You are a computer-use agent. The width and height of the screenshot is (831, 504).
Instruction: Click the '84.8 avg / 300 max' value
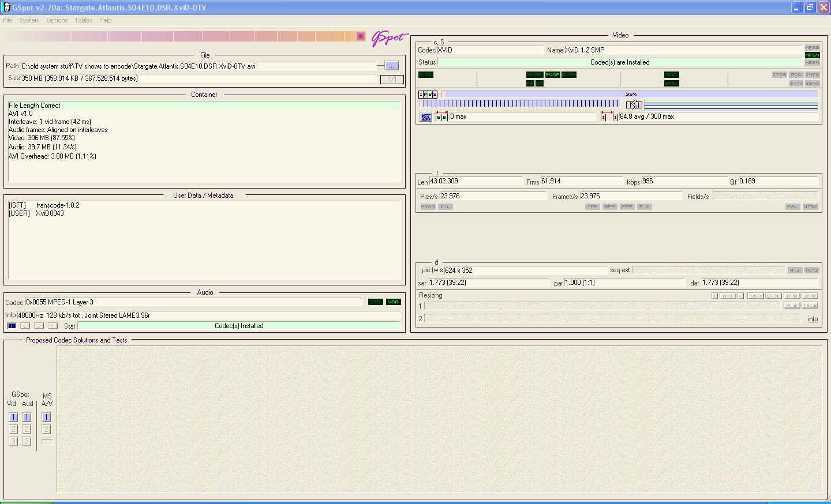pyautogui.click(x=647, y=116)
